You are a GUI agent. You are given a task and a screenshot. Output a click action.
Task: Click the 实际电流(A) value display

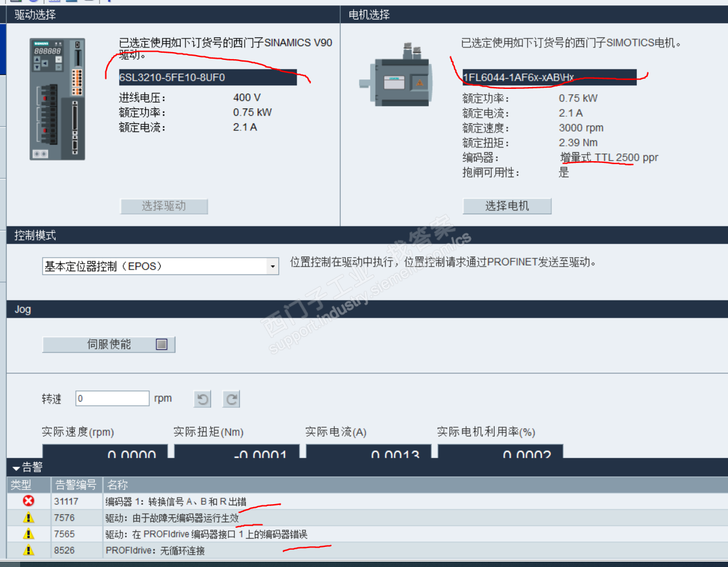coord(368,450)
